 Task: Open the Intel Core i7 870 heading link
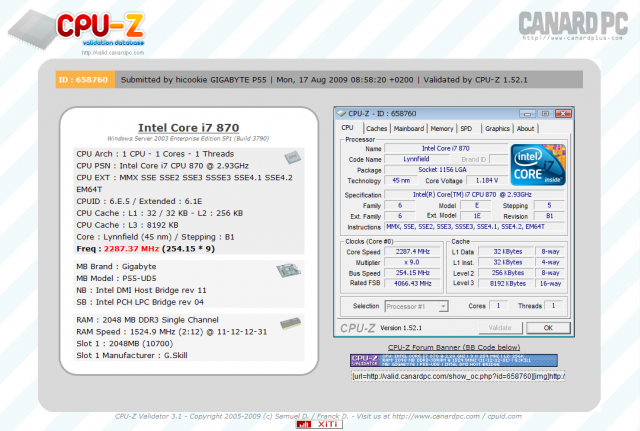pos(188,128)
